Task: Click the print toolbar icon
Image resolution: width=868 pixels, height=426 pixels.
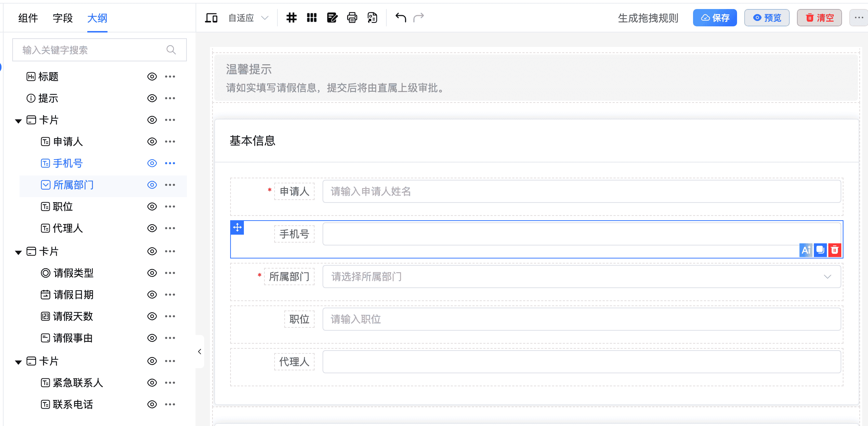Action: (352, 18)
